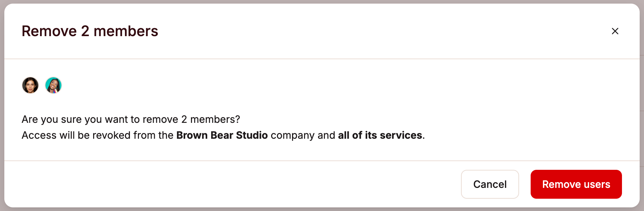644x211 pixels.
Task: Click the "Access will be revoked" sentence
Action: (223, 135)
